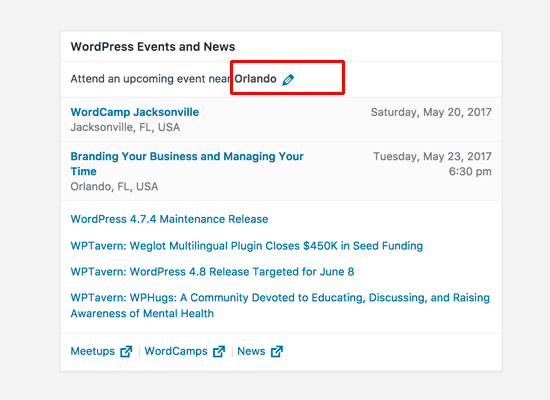Image resolution: width=550 pixels, height=400 pixels.
Task: Click the Saturday, May 20, 2017 date
Action: [x=431, y=112]
